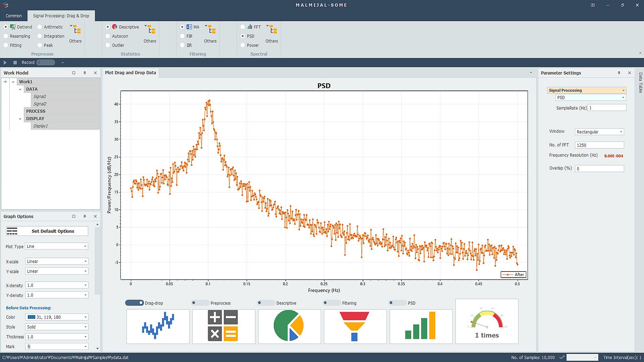
Task: Open the Window type dropdown
Action: coord(599,132)
